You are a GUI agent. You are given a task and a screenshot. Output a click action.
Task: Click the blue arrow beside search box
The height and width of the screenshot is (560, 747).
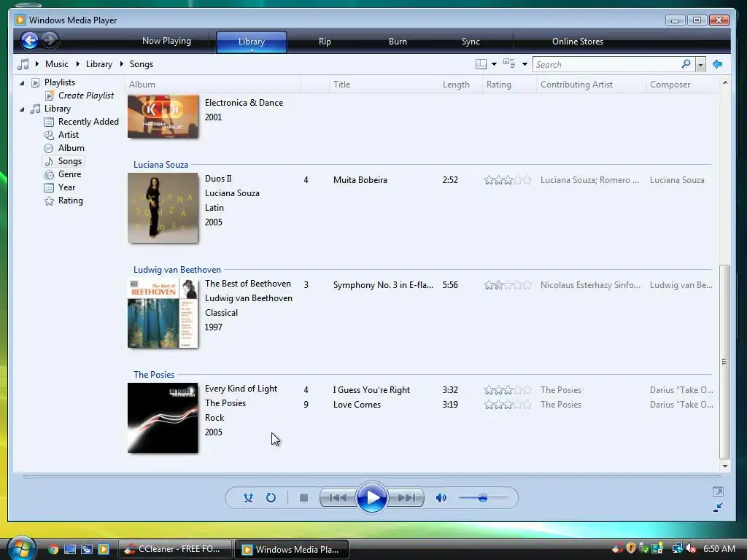click(x=718, y=64)
